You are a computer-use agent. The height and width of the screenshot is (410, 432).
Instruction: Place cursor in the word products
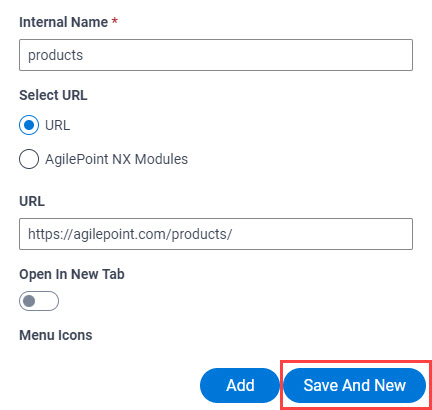click(55, 55)
